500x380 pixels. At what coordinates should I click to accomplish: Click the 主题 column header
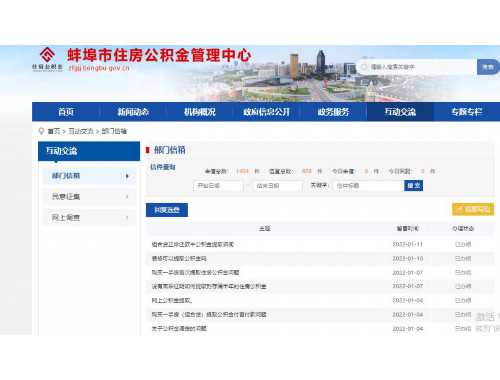265,229
